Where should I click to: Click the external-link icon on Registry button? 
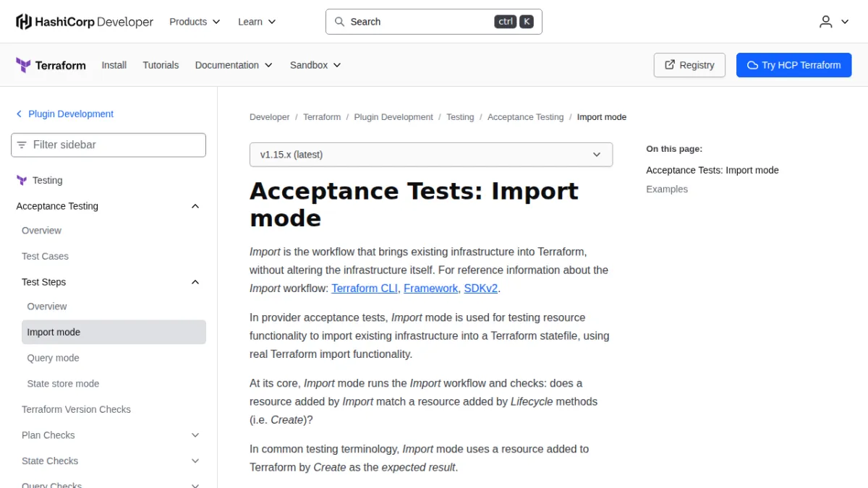click(x=670, y=65)
